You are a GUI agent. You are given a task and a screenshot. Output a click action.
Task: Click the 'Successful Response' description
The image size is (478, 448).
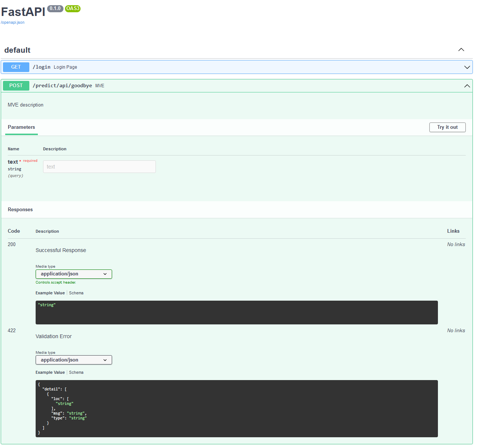[61, 251]
